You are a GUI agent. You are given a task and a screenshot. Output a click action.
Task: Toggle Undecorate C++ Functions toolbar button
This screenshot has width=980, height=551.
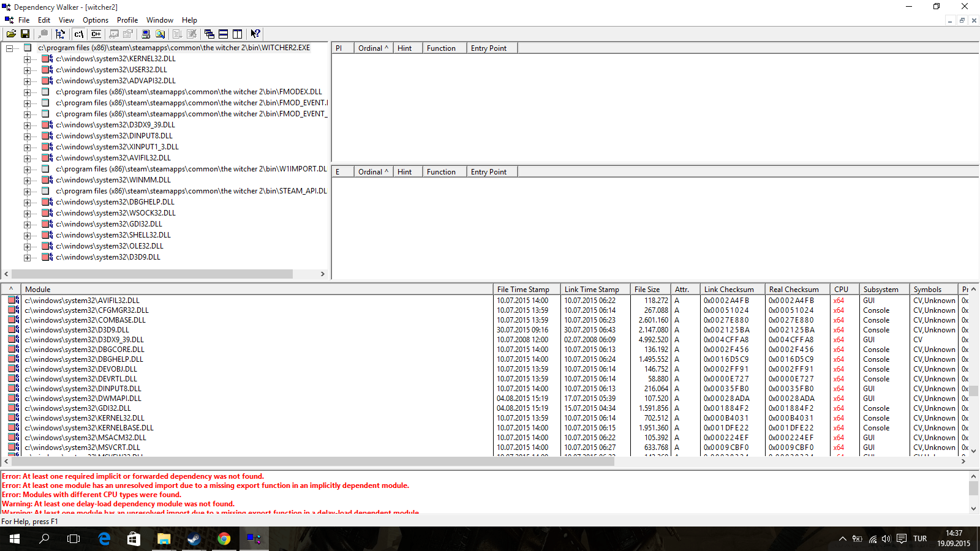tap(96, 34)
